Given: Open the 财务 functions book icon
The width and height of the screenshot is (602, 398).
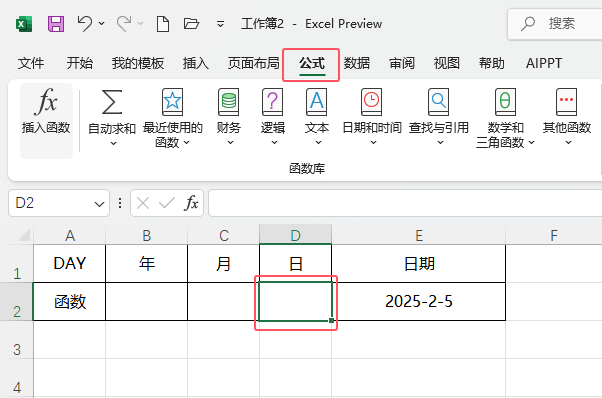Looking at the screenshot, I should click(x=229, y=102).
